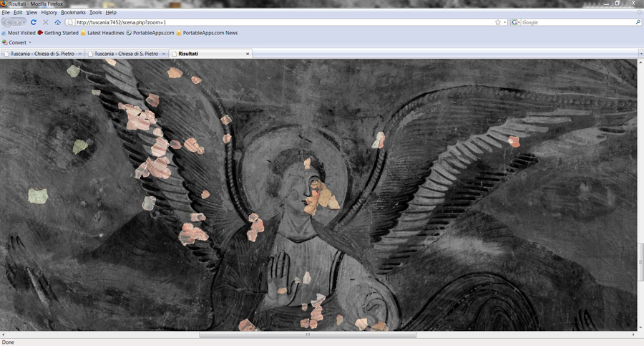Open the address bar history dropdown
The height and width of the screenshot is (346, 644).
pyautogui.click(x=504, y=22)
